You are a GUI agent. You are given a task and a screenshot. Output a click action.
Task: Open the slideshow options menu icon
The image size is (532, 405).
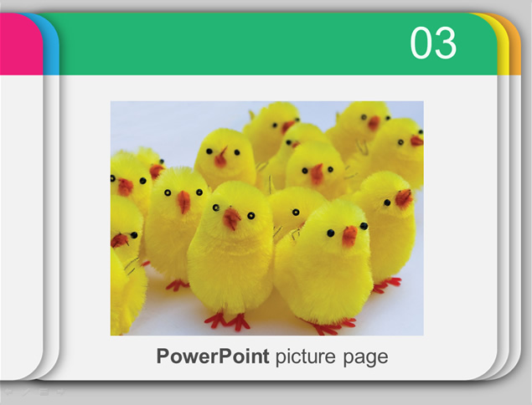pyautogui.click(x=44, y=392)
